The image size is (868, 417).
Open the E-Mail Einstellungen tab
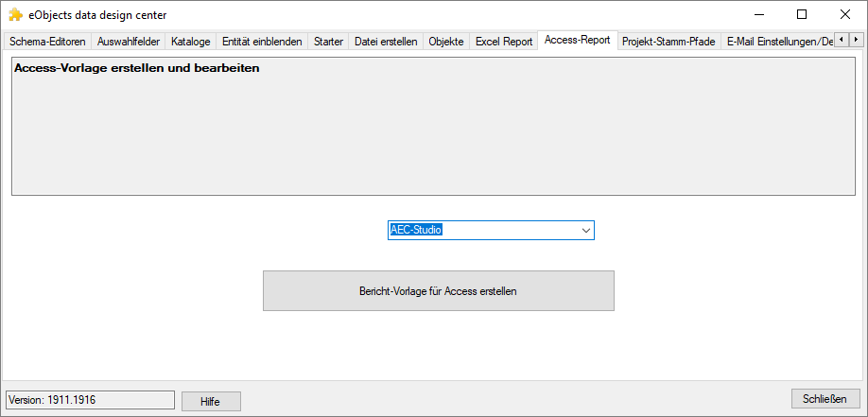click(777, 42)
